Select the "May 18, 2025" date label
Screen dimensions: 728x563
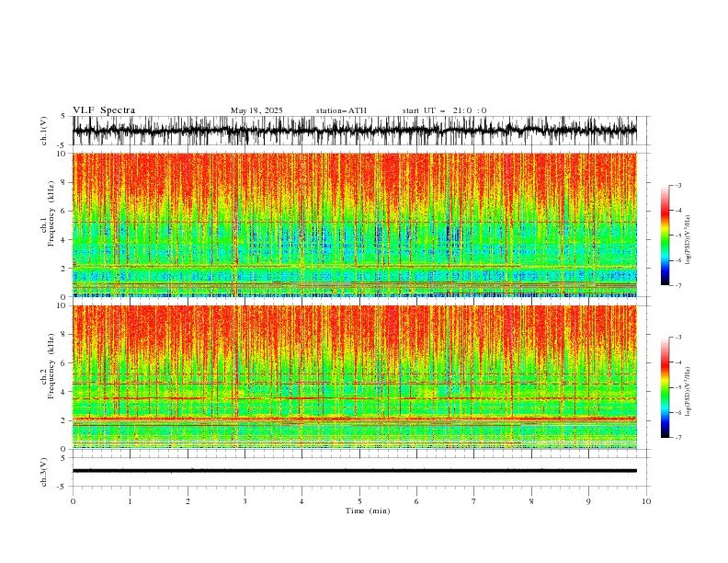point(256,110)
